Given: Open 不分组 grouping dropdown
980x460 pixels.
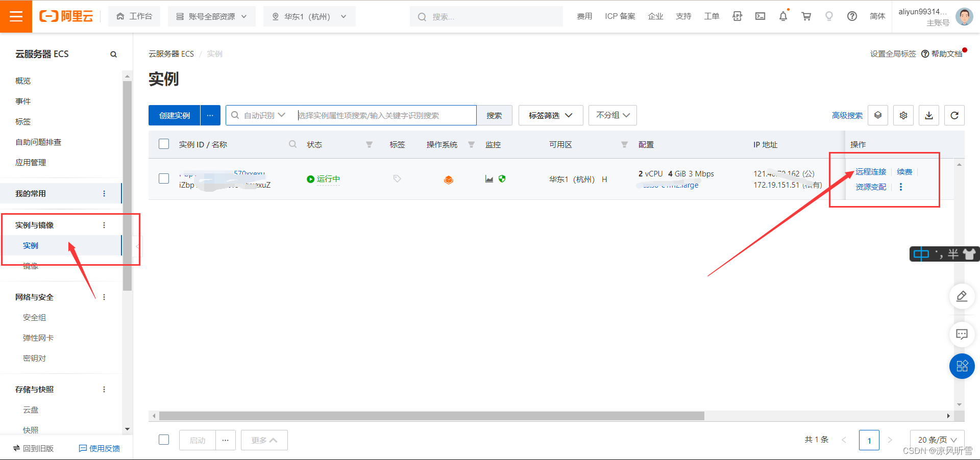Looking at the screenshot, I should point(612,115).
